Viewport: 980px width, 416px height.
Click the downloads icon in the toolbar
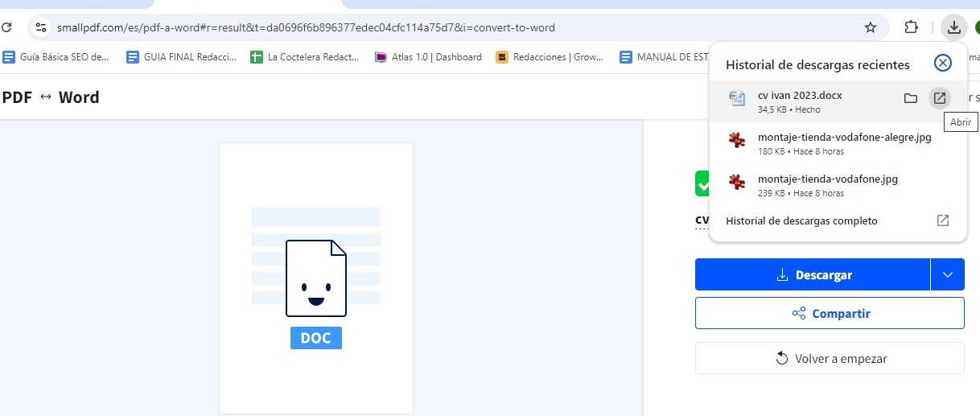pyautogui.click(x=953, y=27)
